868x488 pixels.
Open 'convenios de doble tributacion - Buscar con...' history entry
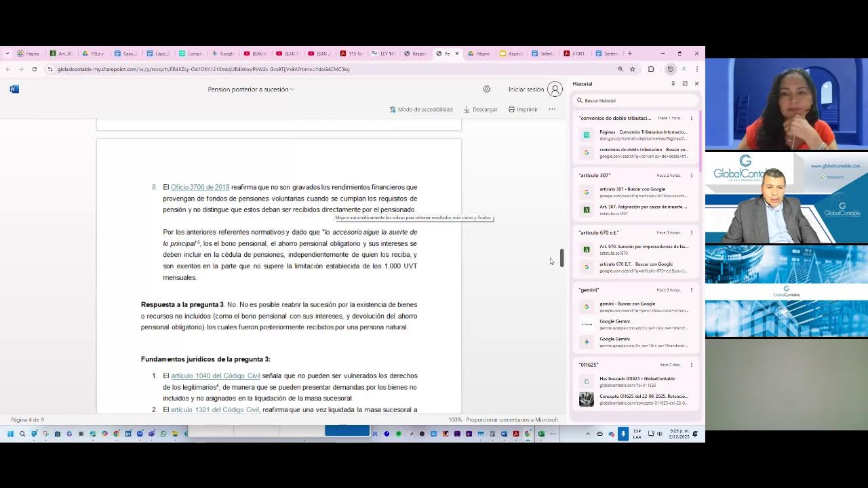tap(635, 152)
